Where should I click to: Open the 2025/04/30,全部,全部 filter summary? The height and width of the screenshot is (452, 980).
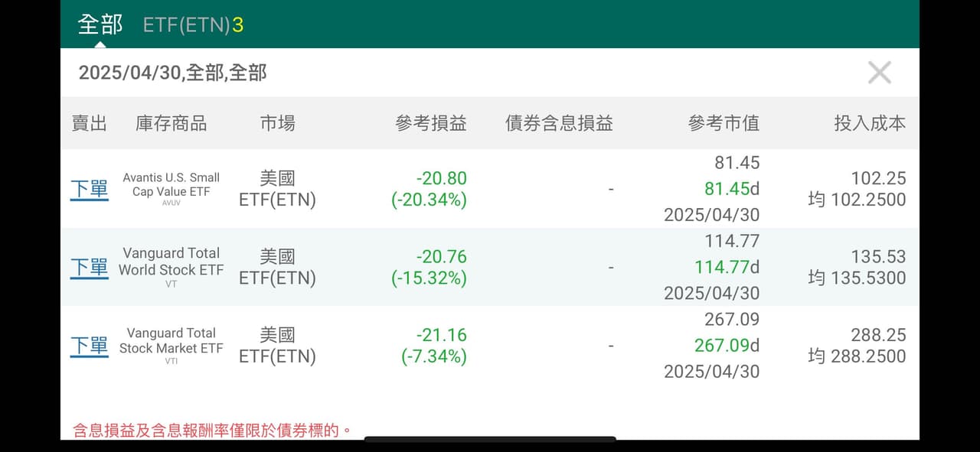[173, 73]
